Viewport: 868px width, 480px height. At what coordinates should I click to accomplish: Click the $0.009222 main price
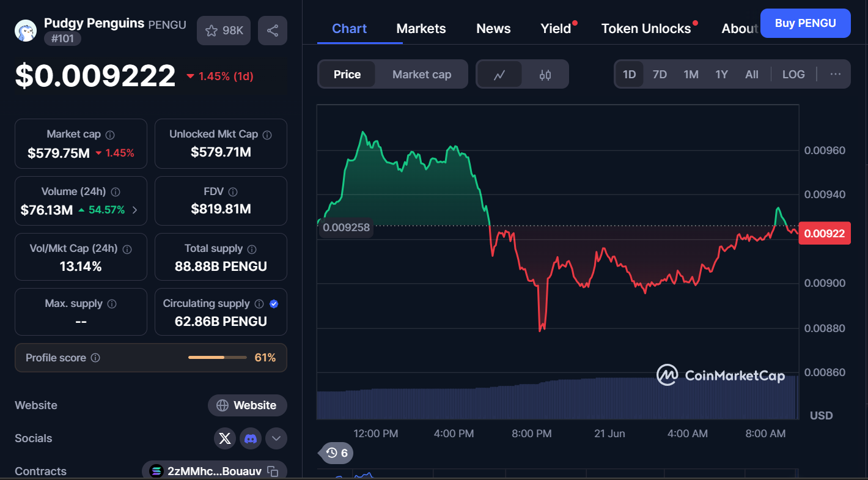(x=95, y=76)
